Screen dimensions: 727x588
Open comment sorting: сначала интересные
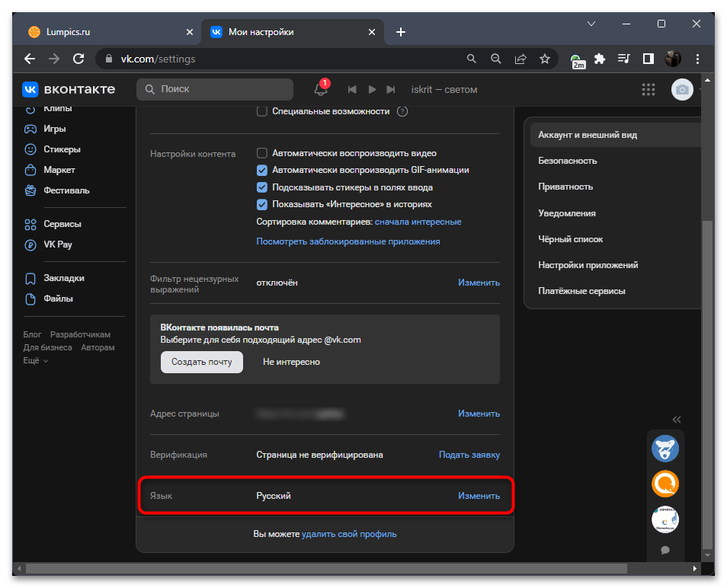click(x=418, y=222)
